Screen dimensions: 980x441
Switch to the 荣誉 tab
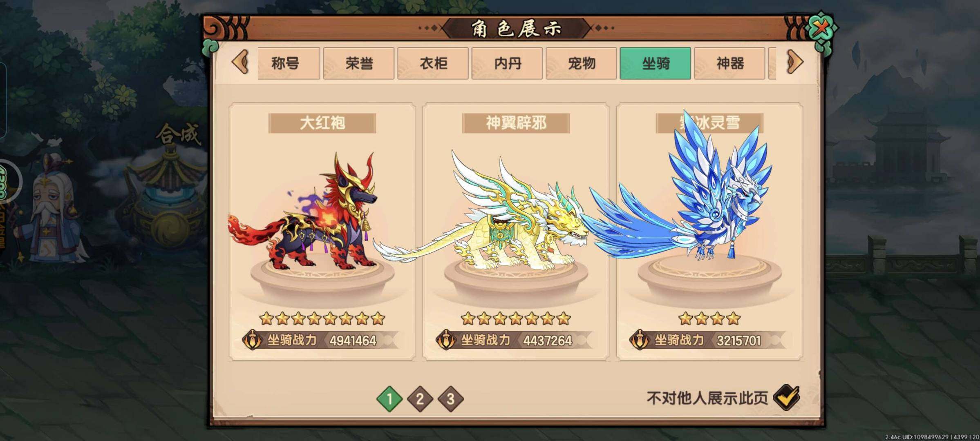[359, 63]
